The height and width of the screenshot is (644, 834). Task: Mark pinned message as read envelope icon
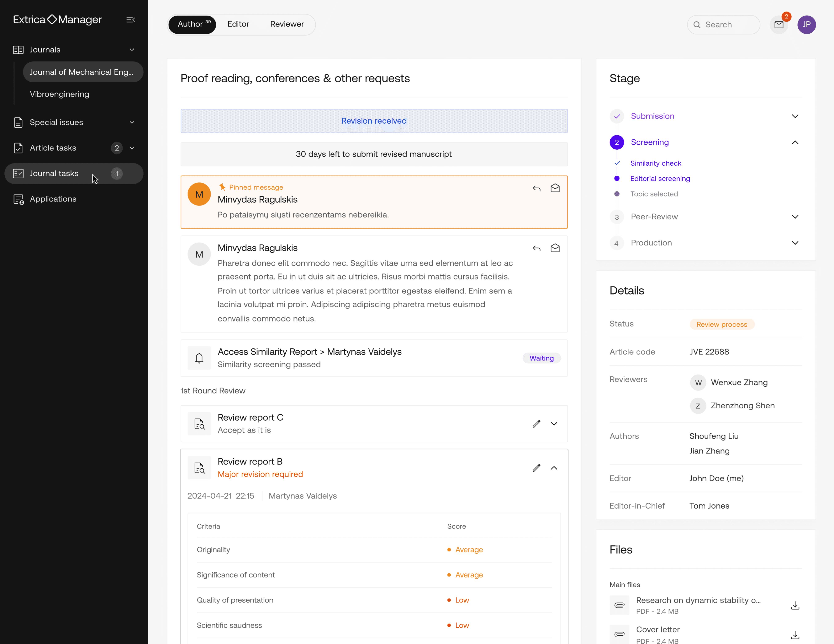coord(555,188)
